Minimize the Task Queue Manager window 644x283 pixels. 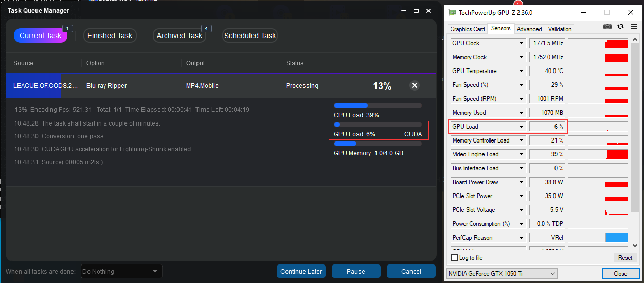404,10
